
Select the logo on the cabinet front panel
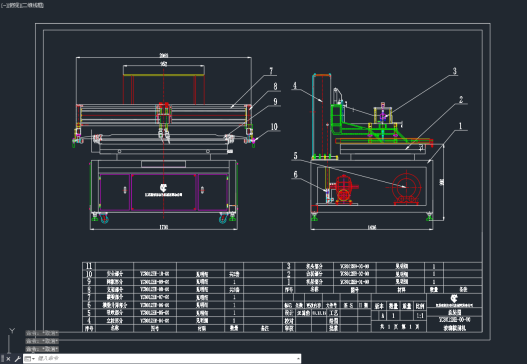(x=163, y=188)
